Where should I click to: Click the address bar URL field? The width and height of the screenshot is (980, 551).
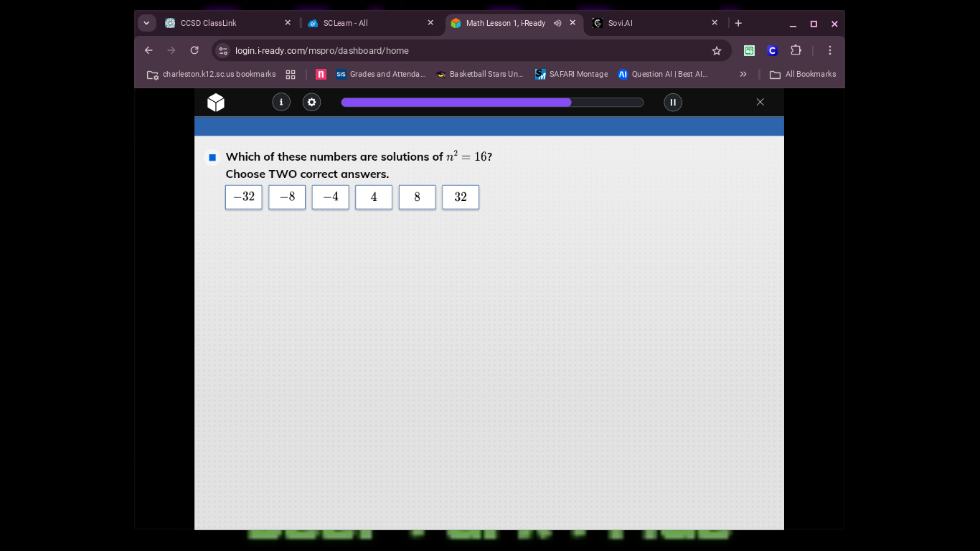459,51
